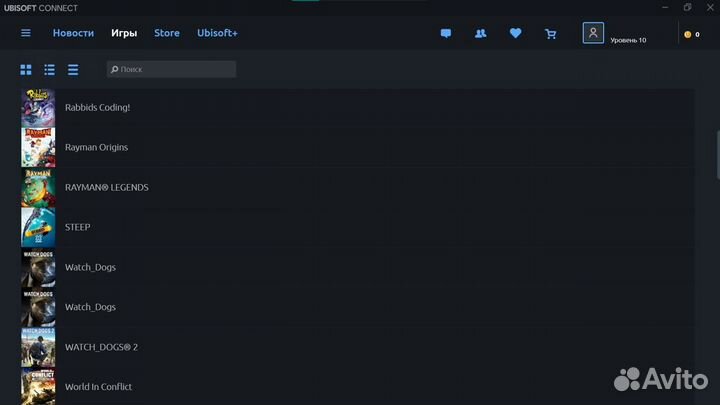This screenshot has width=720, height=405.
Task: Select STEEP in the games list
Action: point(77,227)
